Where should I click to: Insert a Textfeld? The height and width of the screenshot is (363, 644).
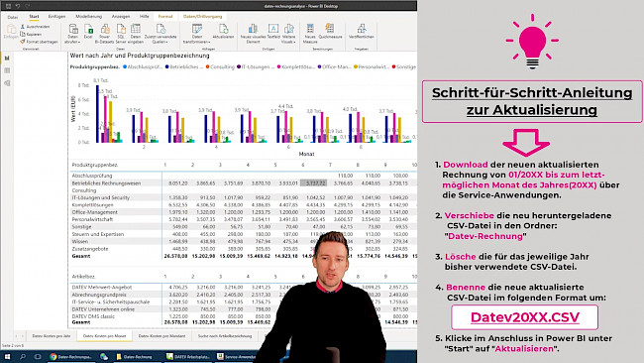(273, 32)
